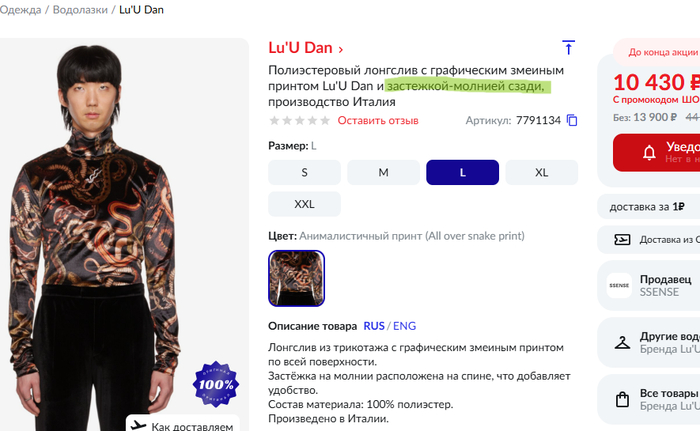Pick size XXL
This screenshot has width=700, height=431.
point(304,204)
